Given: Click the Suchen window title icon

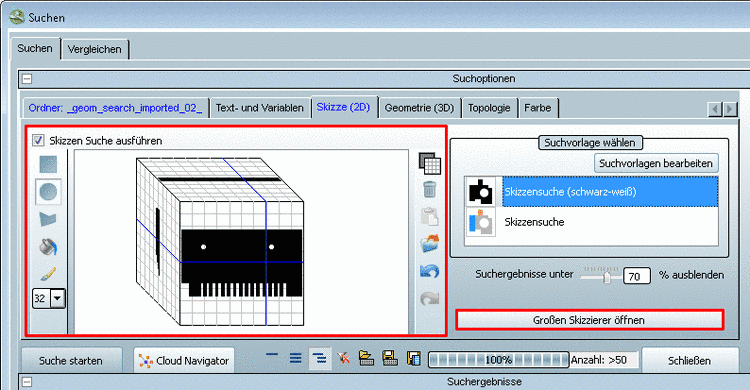Looking at the screenshot, I should pos(17,17).
